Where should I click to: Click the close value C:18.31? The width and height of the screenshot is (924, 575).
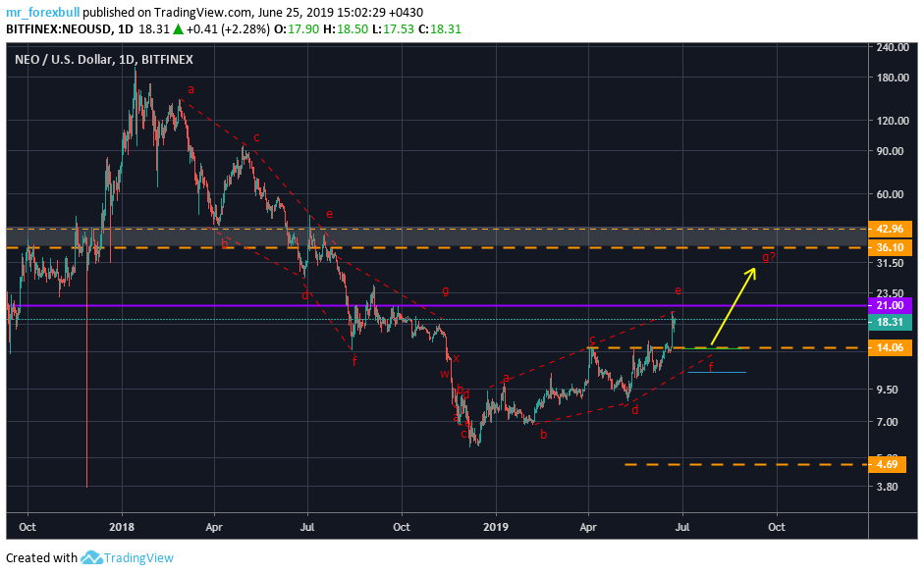pyautogui.click(x=440, y=28)
